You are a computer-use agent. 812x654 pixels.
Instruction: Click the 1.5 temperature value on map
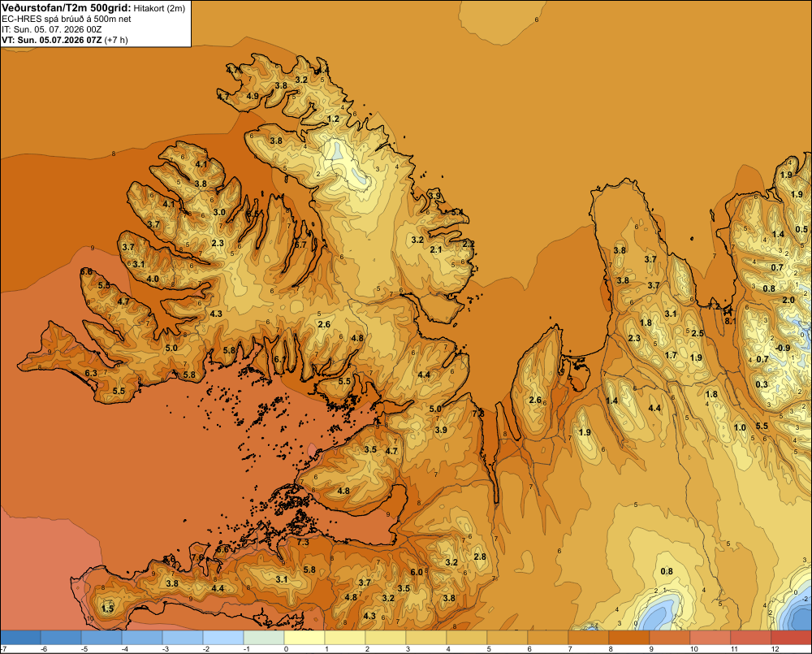coord(108,609)
